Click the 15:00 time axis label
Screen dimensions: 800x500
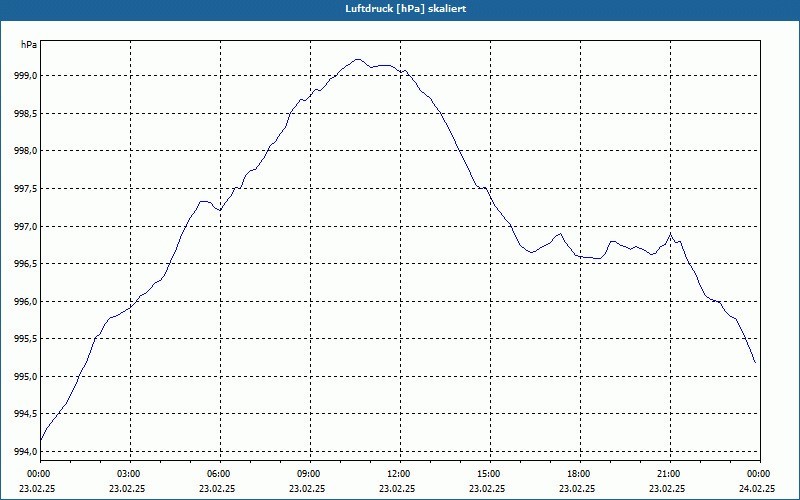click(x=488, y=474)
